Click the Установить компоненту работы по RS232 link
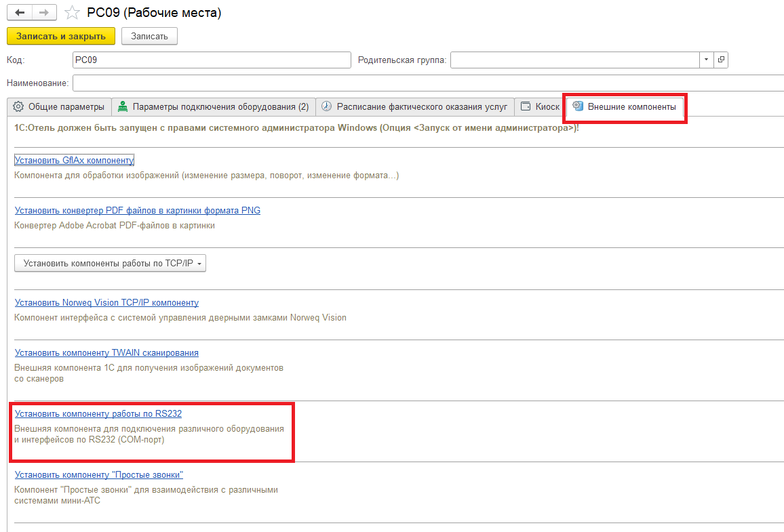The height and width of the screenshot is (532, 784). pos(98,413)
